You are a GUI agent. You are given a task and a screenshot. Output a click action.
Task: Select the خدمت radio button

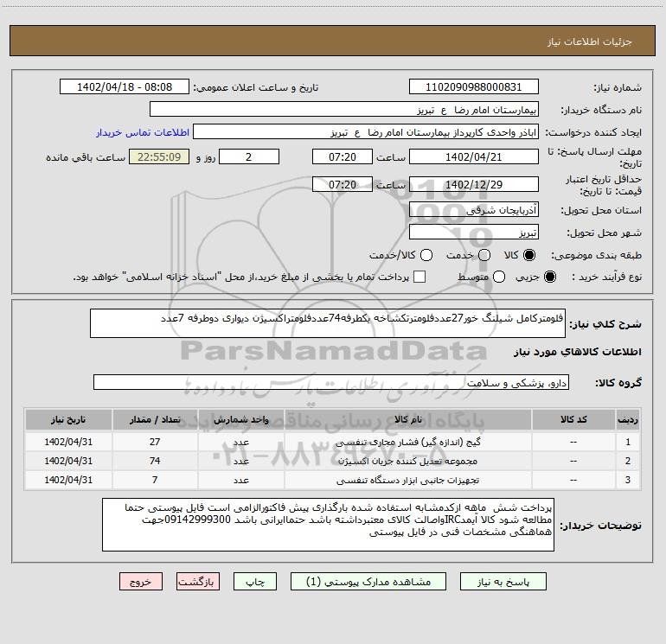coord(484,255)
